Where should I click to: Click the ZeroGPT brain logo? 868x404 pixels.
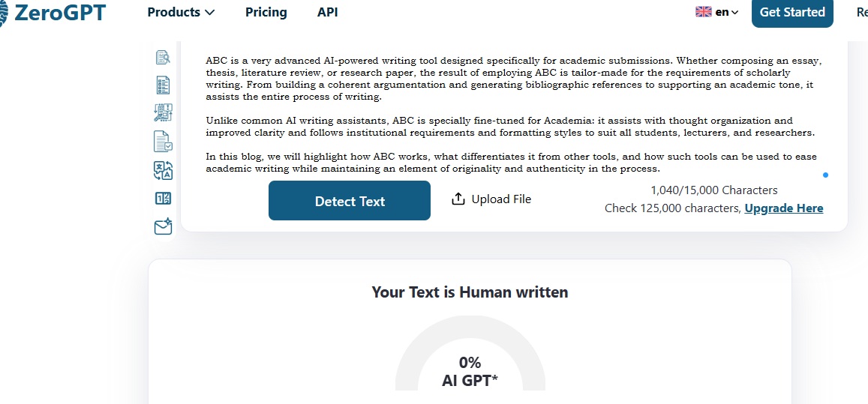point(4,12)
